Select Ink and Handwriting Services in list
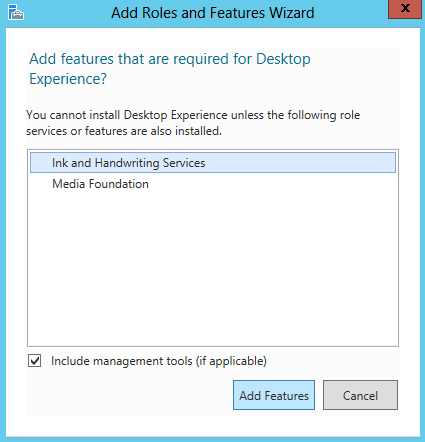Image resolution: width=425 pixels, height=442 pixels. [x=213, y=163]
